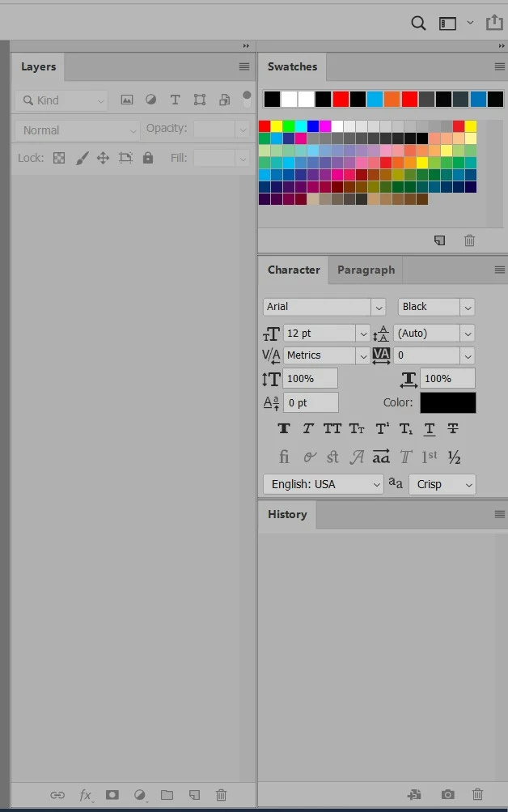
Task: Click the vertical scale 100% field
Action: (x=311, y=379)
